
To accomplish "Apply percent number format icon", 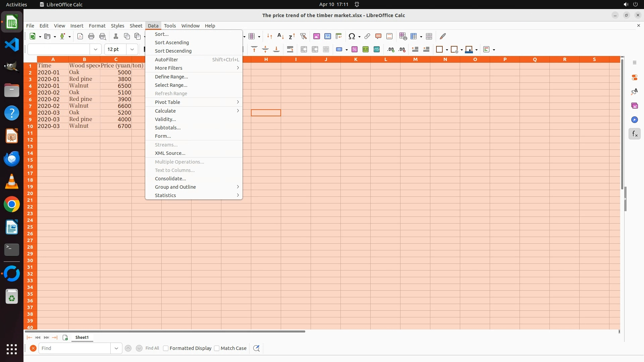I will [355, 50].
